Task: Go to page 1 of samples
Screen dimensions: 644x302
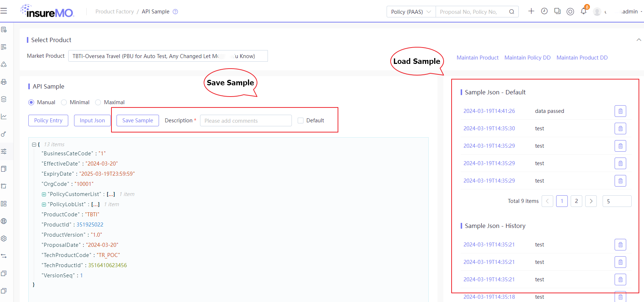Action: point(562,201)
